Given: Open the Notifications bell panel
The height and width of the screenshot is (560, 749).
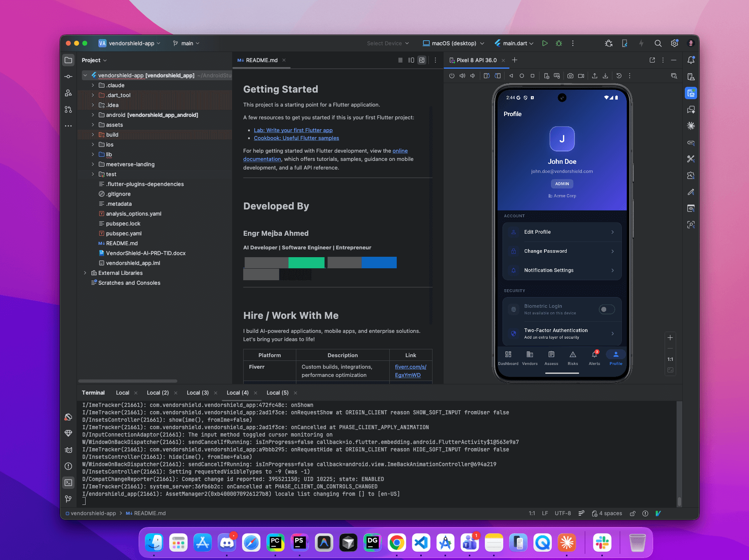Looking at the screenshot, I should (x=691, y=60).
